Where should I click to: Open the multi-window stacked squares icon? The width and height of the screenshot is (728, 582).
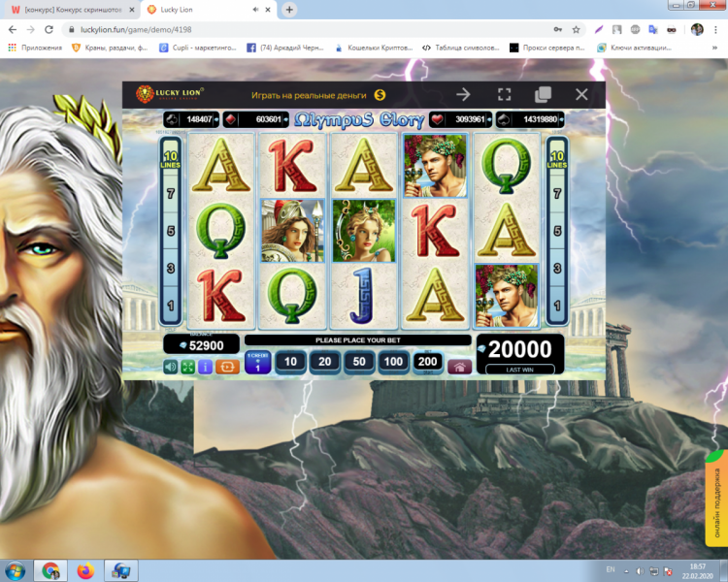tap(543, 94)
